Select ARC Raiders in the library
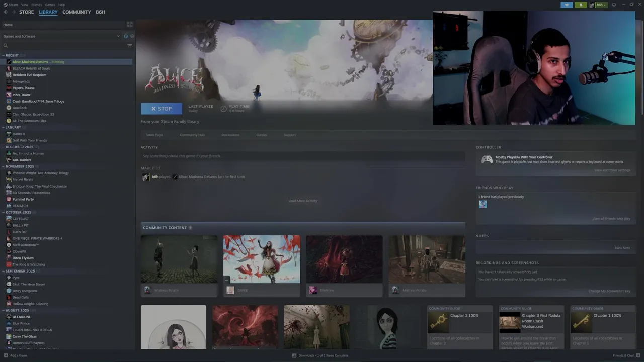644x362 pixels. 22,160
